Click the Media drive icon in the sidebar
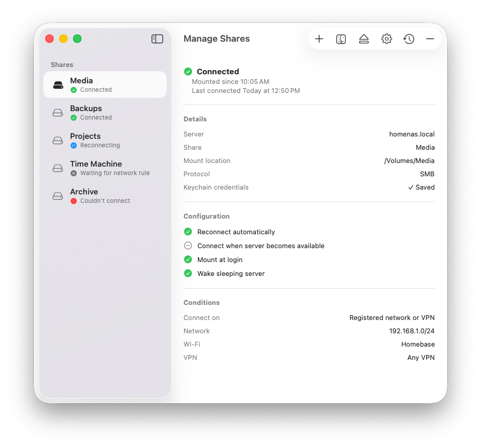 (x=58, y=85)
